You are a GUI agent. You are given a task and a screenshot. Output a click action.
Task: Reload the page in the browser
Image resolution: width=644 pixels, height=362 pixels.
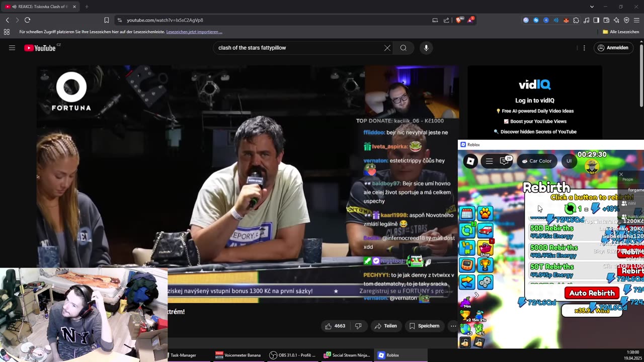27,20
